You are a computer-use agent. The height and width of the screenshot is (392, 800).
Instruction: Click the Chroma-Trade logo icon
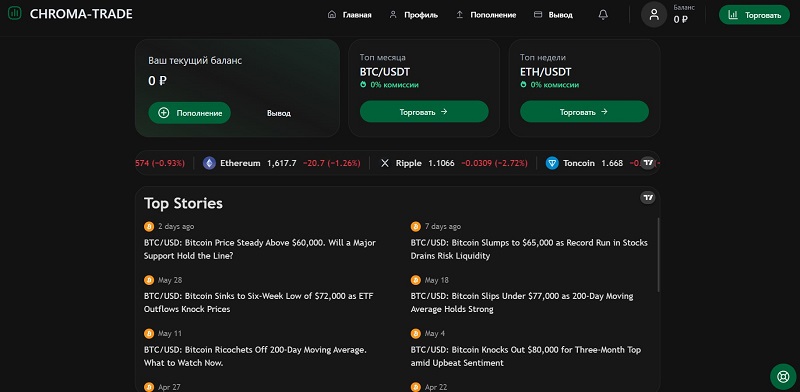(15, 14)
